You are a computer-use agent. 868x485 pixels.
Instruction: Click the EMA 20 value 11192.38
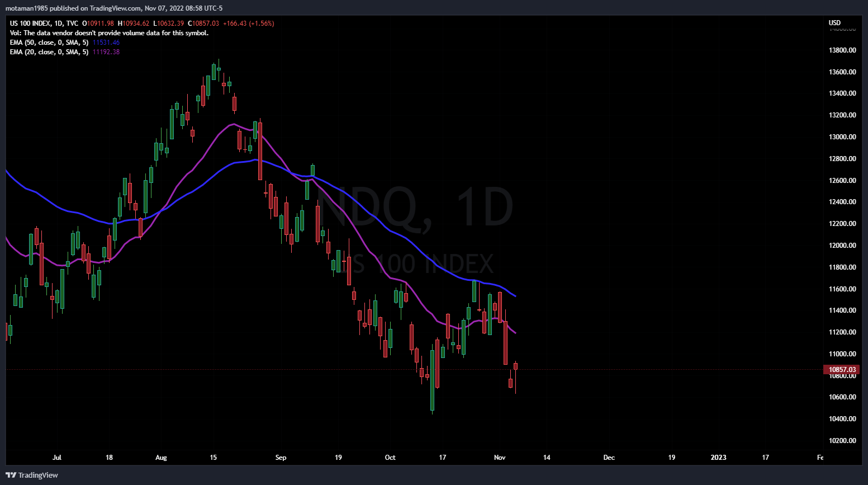[106, 52]
